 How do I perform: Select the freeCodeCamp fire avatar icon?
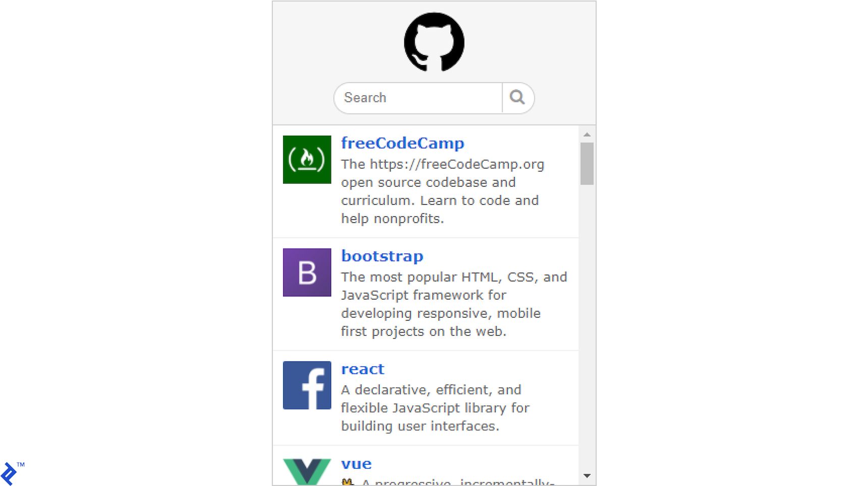[306, 159]
